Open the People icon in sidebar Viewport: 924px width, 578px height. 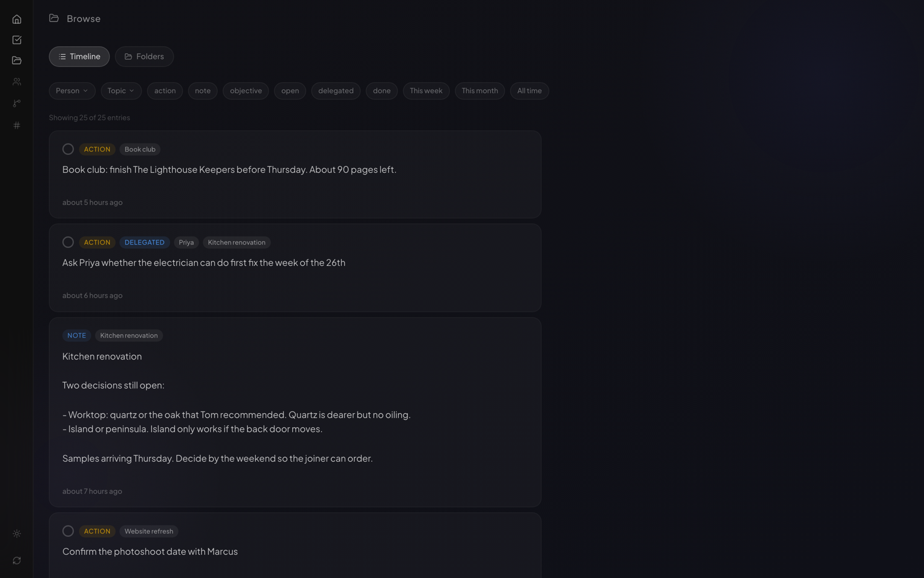(17, 82)
